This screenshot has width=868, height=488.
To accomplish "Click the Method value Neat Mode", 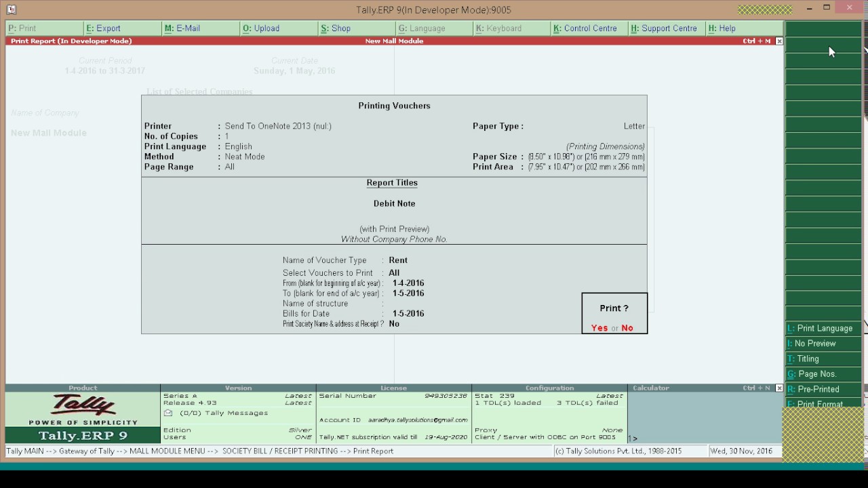I will (245, 157).
